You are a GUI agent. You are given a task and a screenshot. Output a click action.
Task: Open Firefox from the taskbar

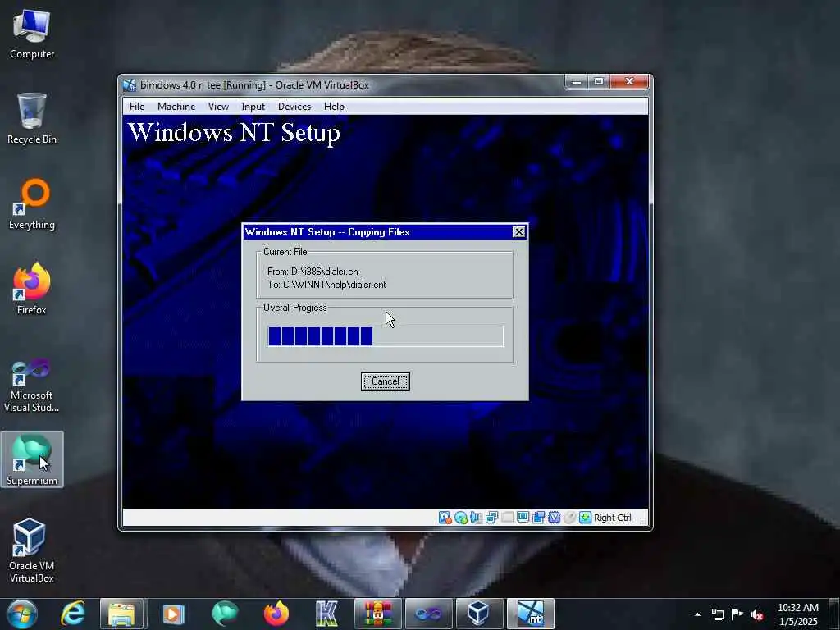click(x=276, y=614)
